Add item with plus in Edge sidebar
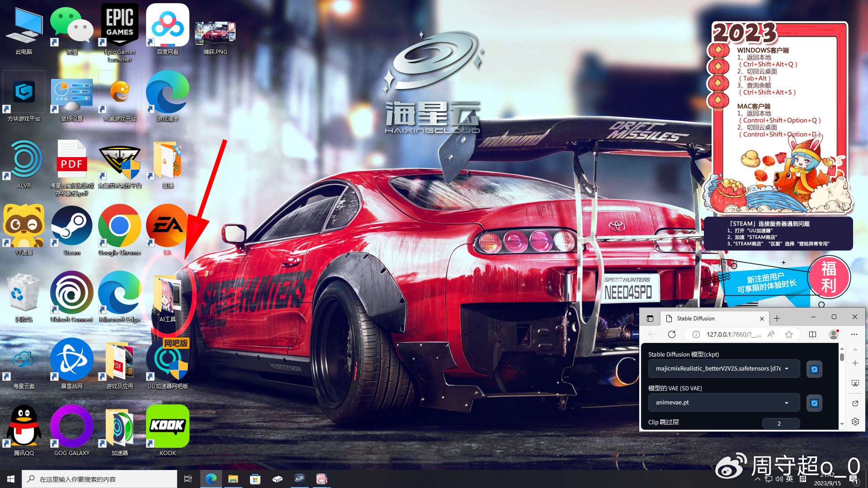The height and width of the screenshot is (488, 868). tap(855, 363)
